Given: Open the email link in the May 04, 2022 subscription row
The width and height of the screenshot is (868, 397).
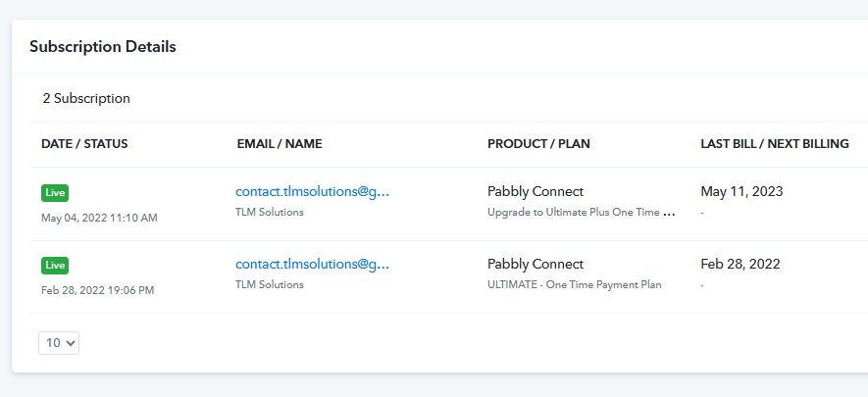Looking at the screenshot, I should coord(312,192).
